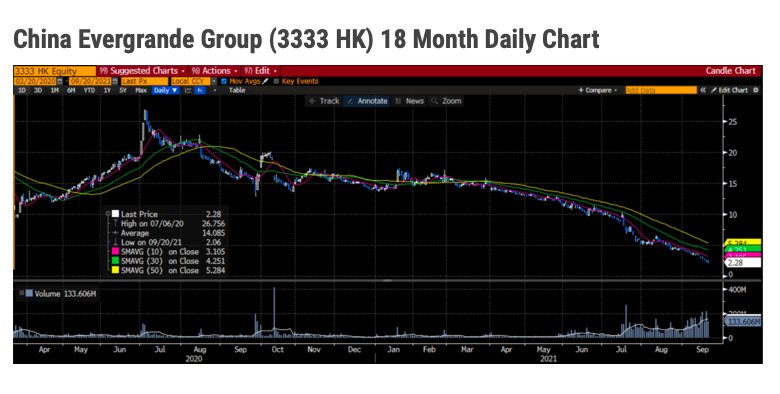Click the magenta SMAVG (10) swatch
The height and width of the screenshot is (394, 780).
(115, 252)
